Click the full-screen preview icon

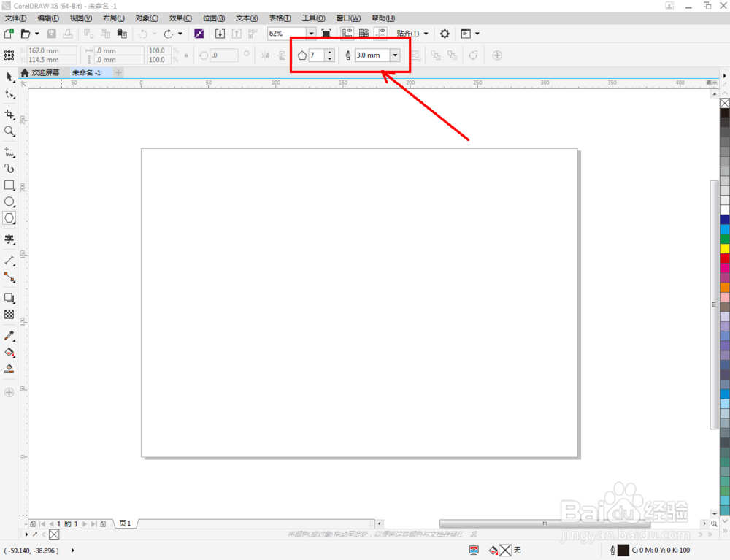pos(326,34)
